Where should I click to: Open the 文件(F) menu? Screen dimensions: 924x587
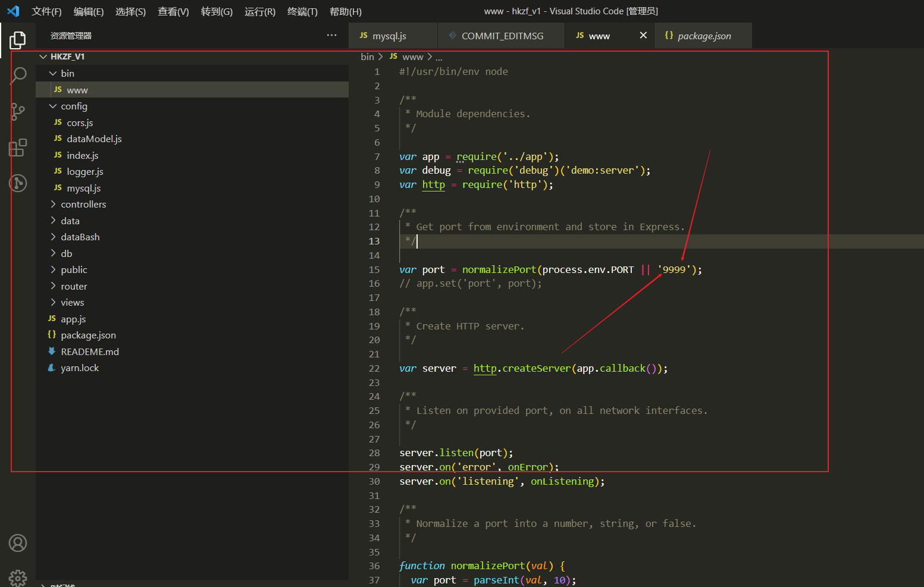[x=46, y=11]
